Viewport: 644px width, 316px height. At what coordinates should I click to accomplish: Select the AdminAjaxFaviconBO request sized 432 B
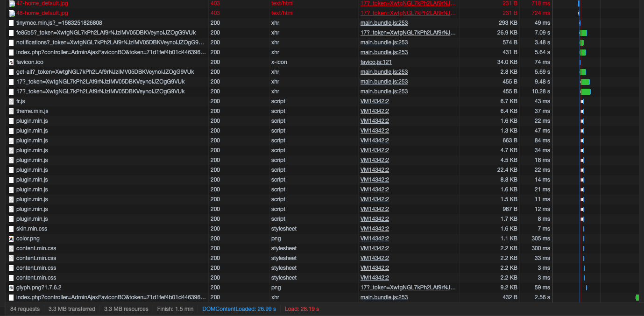(x=322, y=297)
